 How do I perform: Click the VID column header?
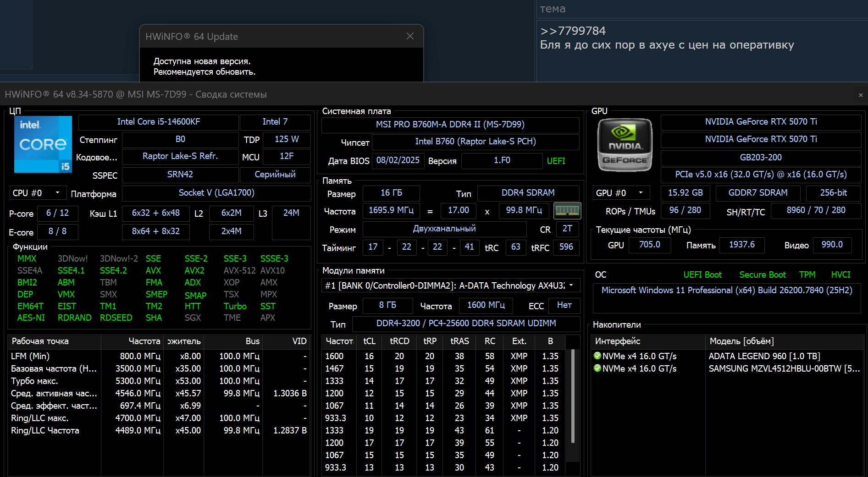[286, 341]
